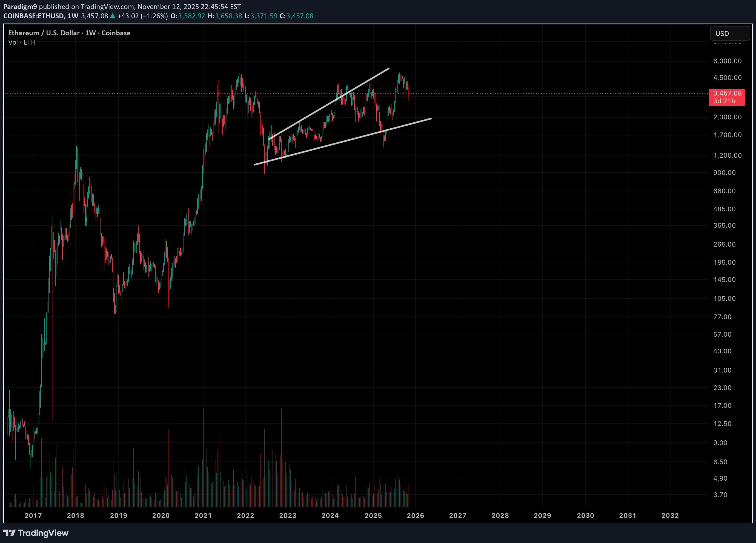Click the Vol · ETH indicator label
756x543 pixels.
[22, 42]
